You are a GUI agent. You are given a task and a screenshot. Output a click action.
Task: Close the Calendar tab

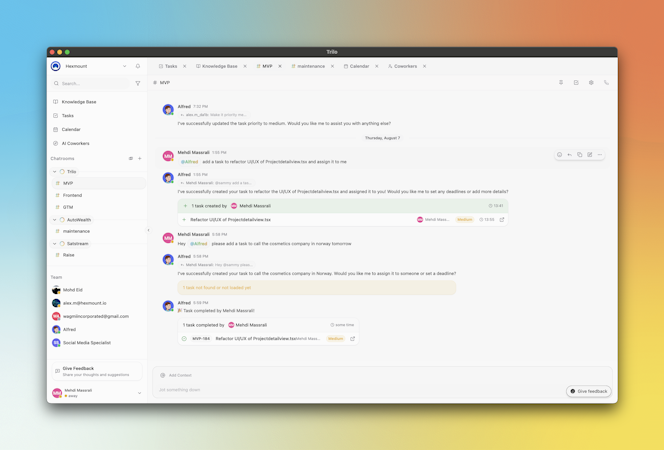click(x=376, y=66)
